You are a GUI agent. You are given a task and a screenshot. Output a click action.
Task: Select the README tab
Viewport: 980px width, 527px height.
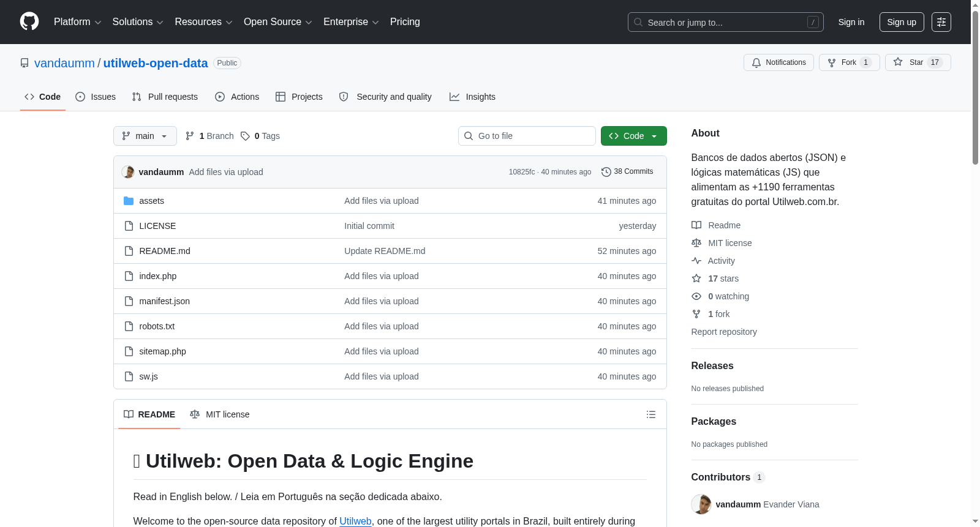(149, 414)
